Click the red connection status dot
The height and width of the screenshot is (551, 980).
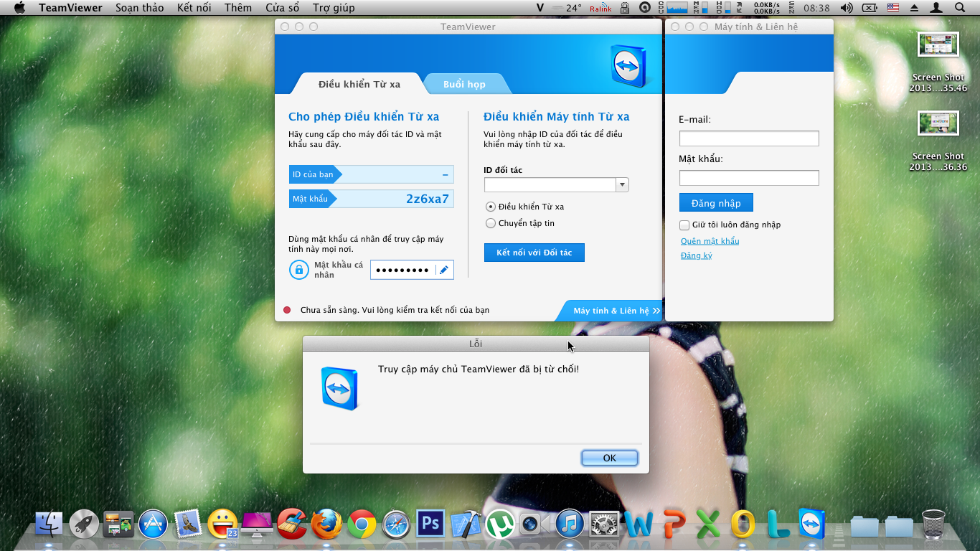[287, 310]
